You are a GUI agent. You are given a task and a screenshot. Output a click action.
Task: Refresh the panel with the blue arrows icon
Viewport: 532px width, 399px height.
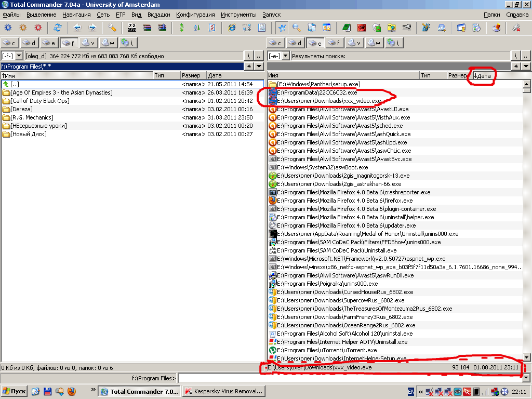[58, 28]
